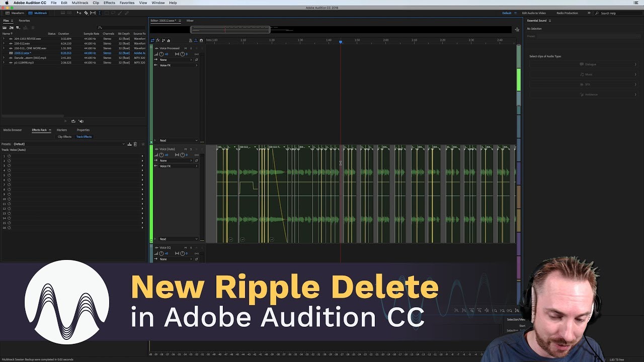
Task: Mute the Voice Processed track
Action: tap(186, 48)
